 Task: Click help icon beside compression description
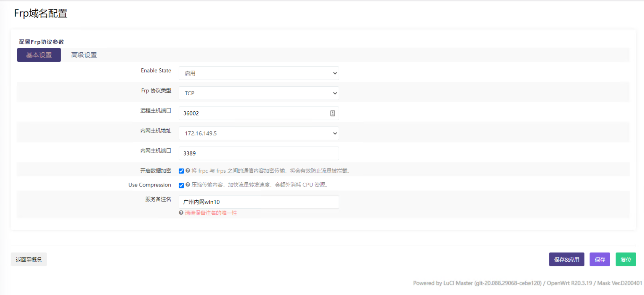pyautogui.click(x=188, y=185)
